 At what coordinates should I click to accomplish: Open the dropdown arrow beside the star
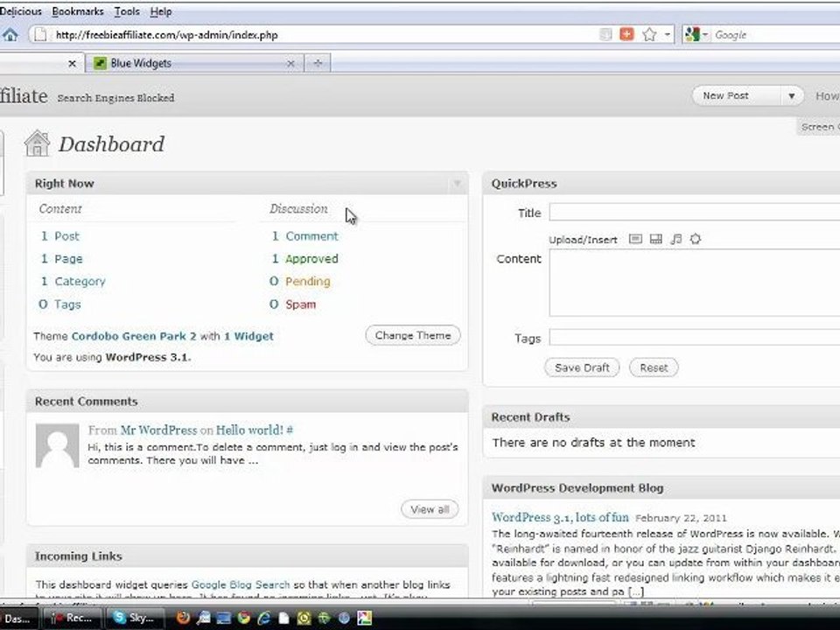pos(667,35)
